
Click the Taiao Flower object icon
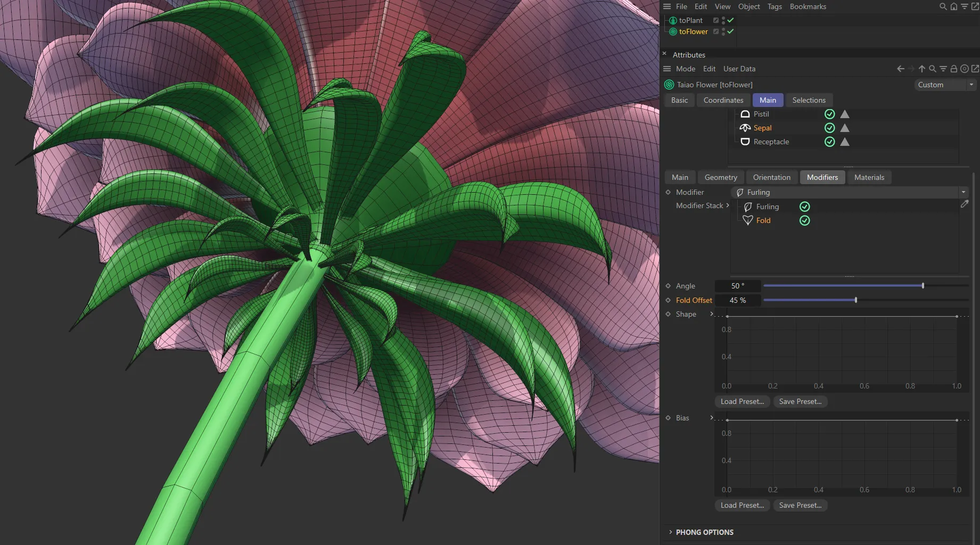669,84
